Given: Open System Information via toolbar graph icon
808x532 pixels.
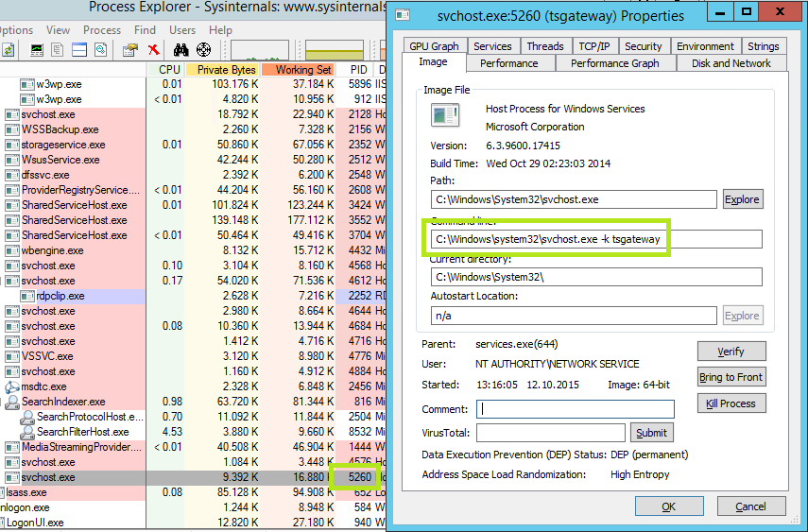Looking at the screenshot, I should pyautogui.click(x=37, y=49).
